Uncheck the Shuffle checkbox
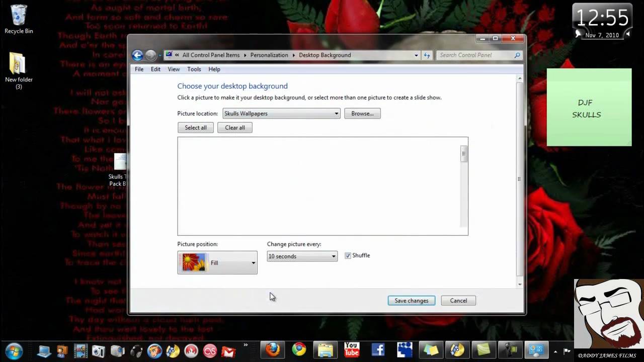This screenshot has height=362, width=644. pos(348,256)
